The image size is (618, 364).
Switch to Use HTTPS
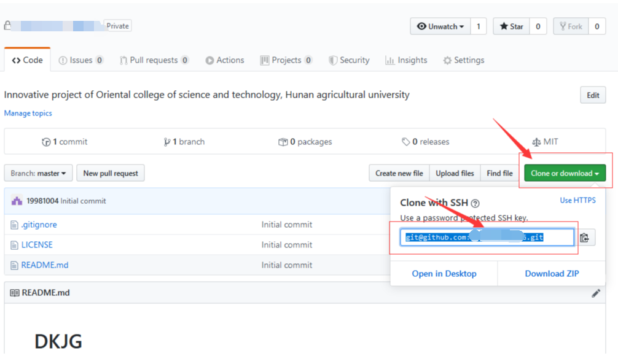click(578, 200)
